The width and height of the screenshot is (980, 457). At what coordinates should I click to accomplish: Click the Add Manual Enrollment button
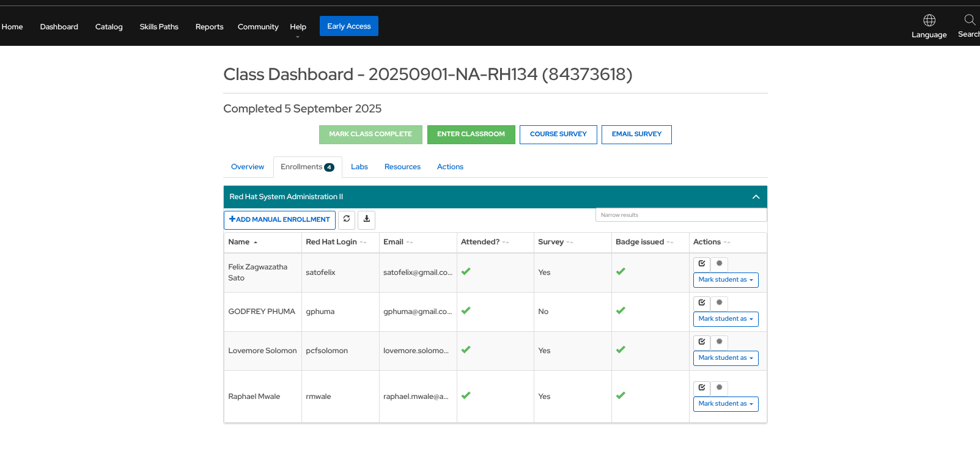pos(279,220)
